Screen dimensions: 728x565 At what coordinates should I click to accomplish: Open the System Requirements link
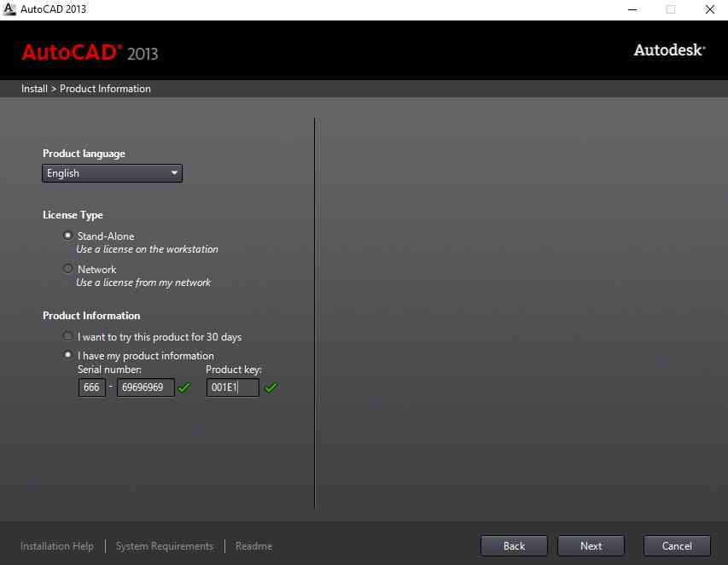tap(165, 546)
